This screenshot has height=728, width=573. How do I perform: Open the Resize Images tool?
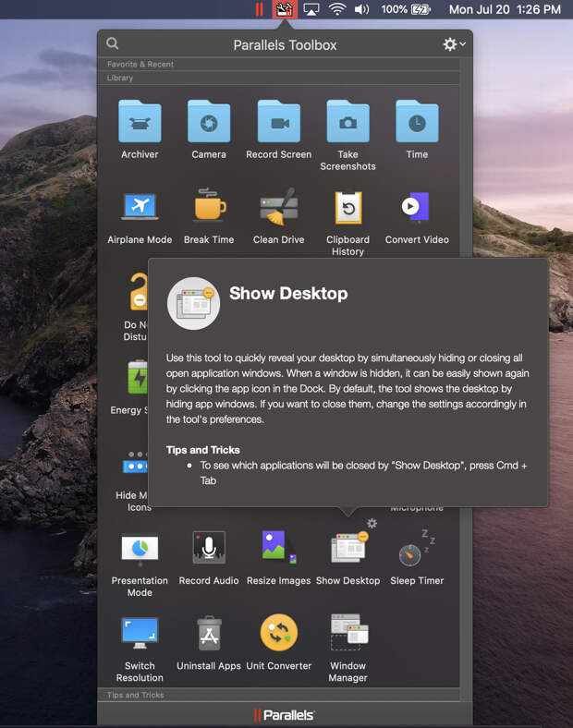click(278, 550)
